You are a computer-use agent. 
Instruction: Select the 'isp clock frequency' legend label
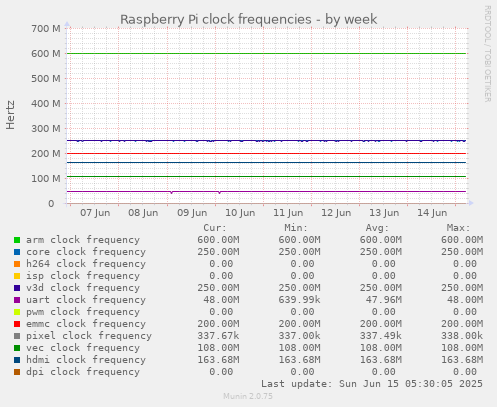83,276
